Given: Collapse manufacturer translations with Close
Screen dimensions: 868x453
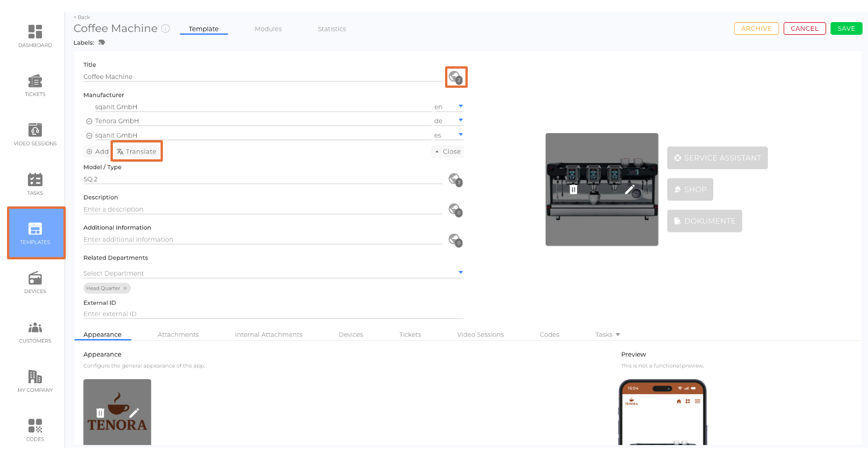Looking at the screenshot, I should [447, 152].
